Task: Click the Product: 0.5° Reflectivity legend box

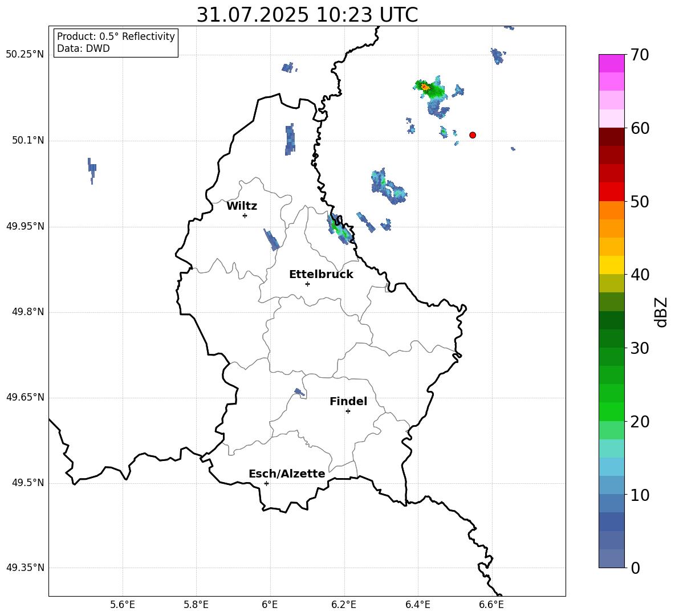Action: point(116,42)
